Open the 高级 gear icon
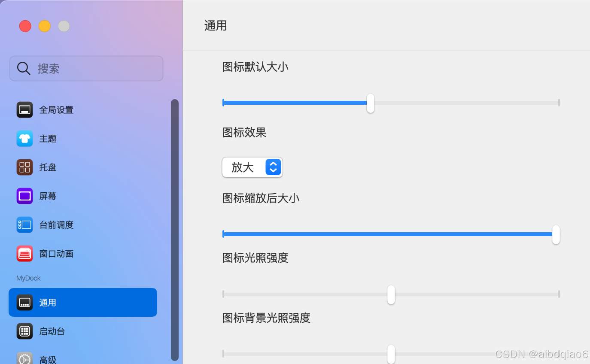This screenshot has width=590, height=364. pyautogui.click(x=24, y=359)
